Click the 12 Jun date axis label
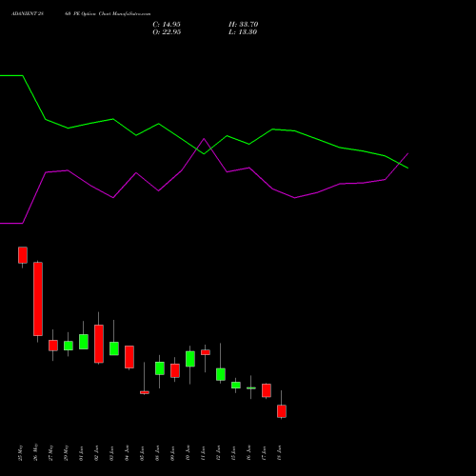The height and width of the screenshot is (476, 476). point(219,452)
